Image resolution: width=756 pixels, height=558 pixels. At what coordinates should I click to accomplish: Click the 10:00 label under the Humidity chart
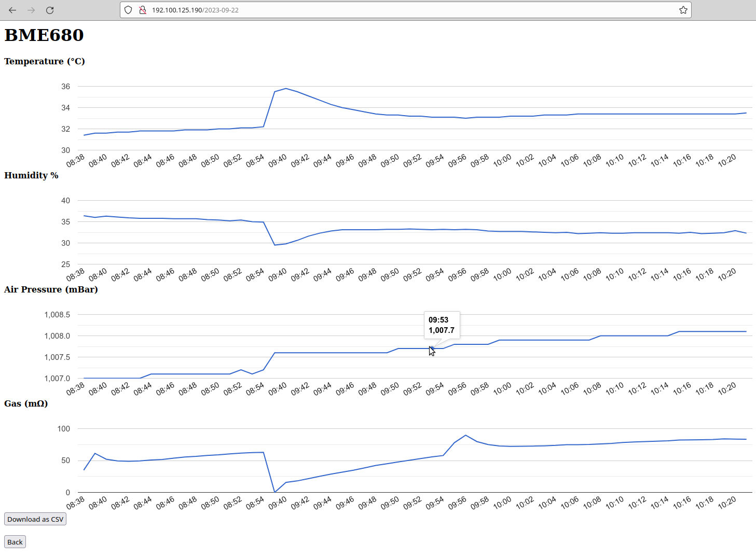(x=502, y=275)
